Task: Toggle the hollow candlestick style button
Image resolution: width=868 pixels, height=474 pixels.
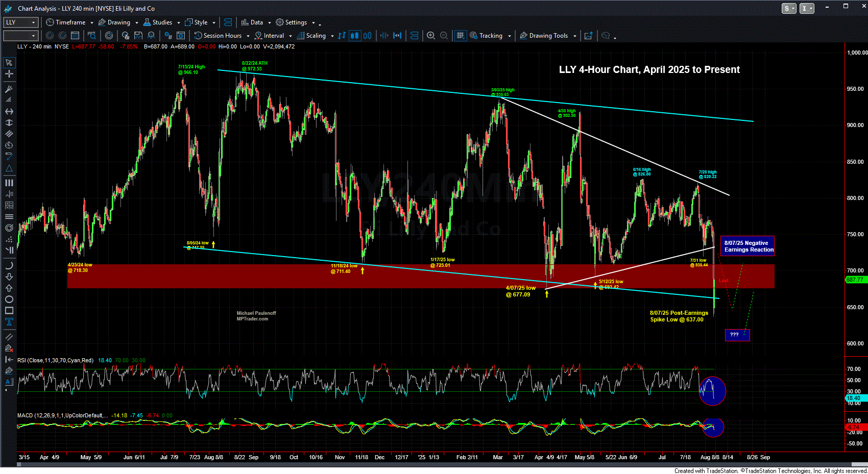Action: click(368, 36)
